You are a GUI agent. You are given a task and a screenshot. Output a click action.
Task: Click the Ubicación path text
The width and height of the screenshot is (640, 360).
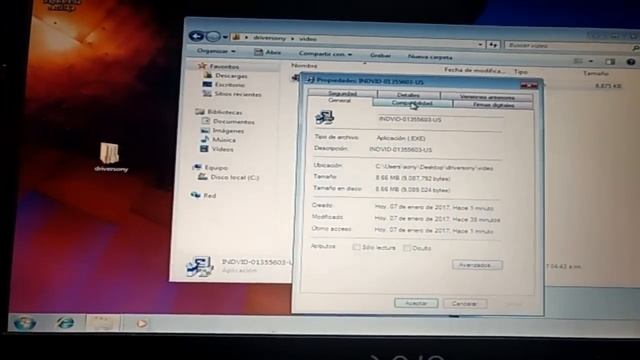434,168
